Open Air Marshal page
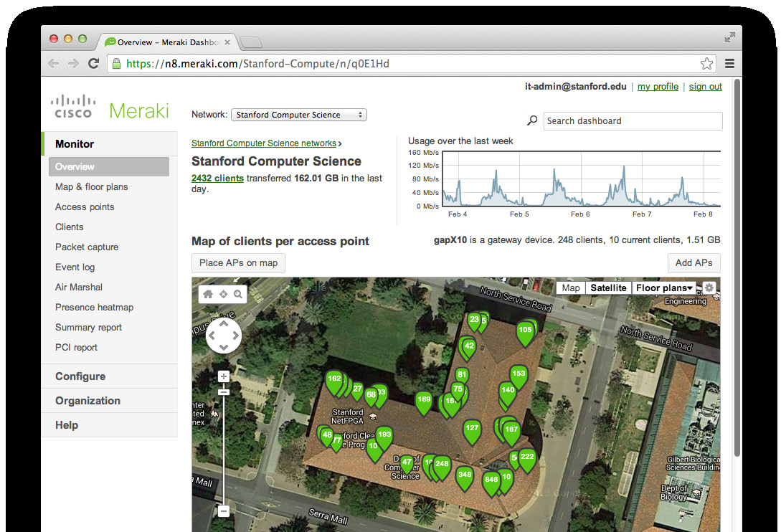The image size is (781, 532). pyautogui.click(x=79, y=287)
